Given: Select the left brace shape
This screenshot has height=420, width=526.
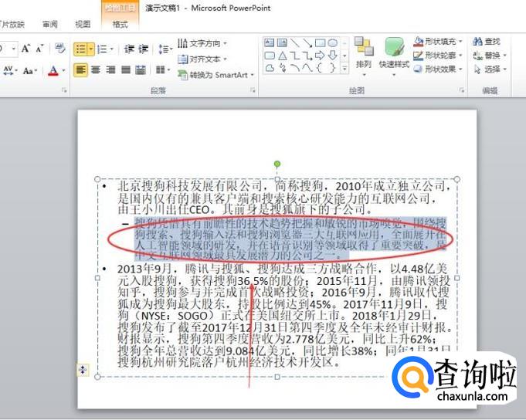Looking at the screenshot, I should pos(320,68).
